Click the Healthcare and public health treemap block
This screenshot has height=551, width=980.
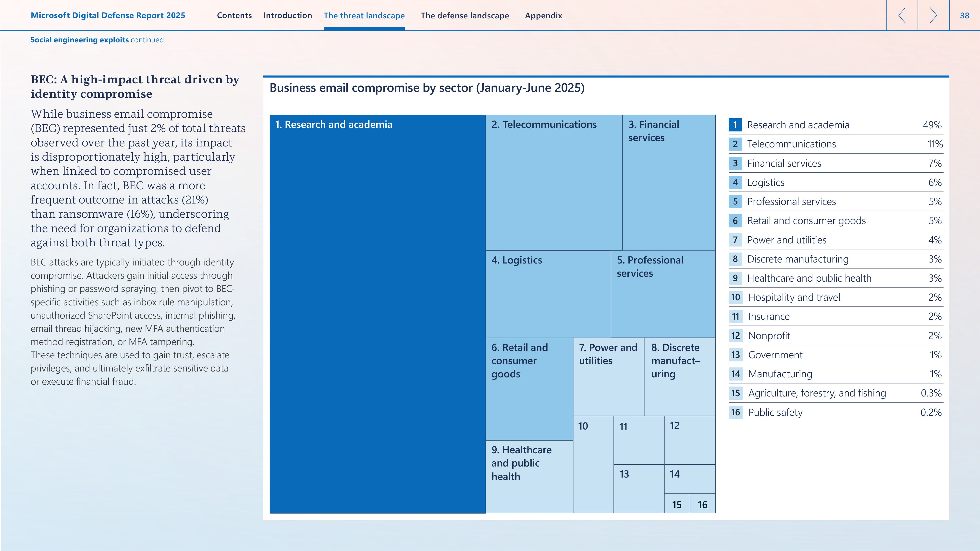(x=529, y=477)
